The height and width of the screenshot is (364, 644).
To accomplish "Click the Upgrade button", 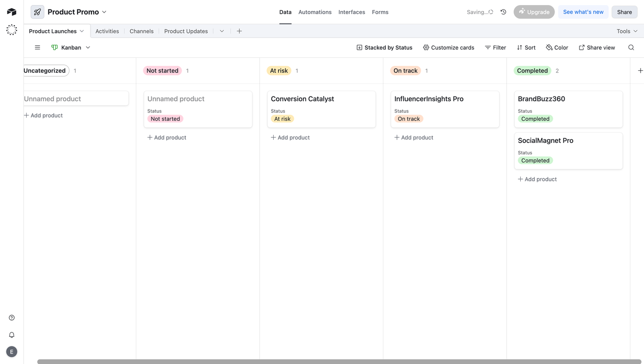I will [534, 12].
